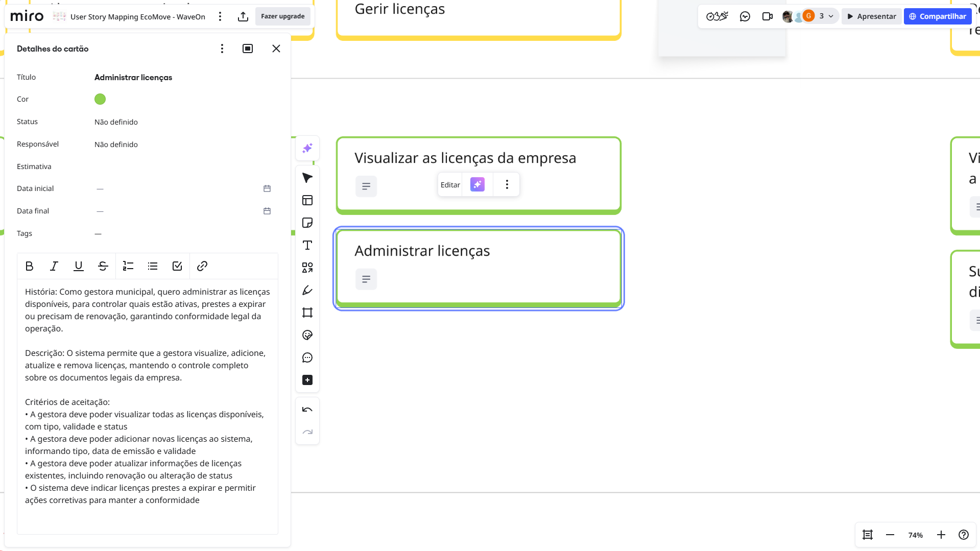Toggle bold formatting in description editor
This screenshot has height=551, width=980.
pyautogui.click(x=29, y=266)
